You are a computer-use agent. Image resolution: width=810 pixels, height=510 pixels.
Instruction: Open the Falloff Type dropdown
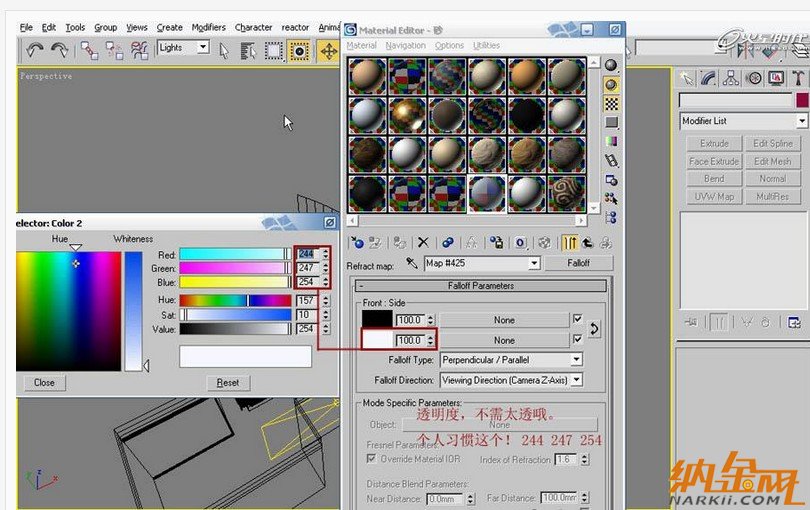(576, 360)
